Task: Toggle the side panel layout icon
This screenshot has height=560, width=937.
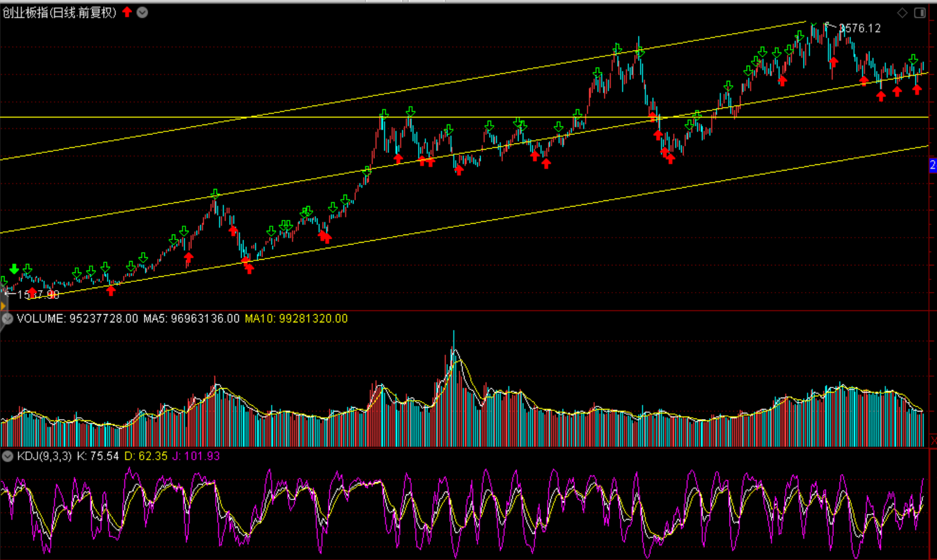Action: 920,13
